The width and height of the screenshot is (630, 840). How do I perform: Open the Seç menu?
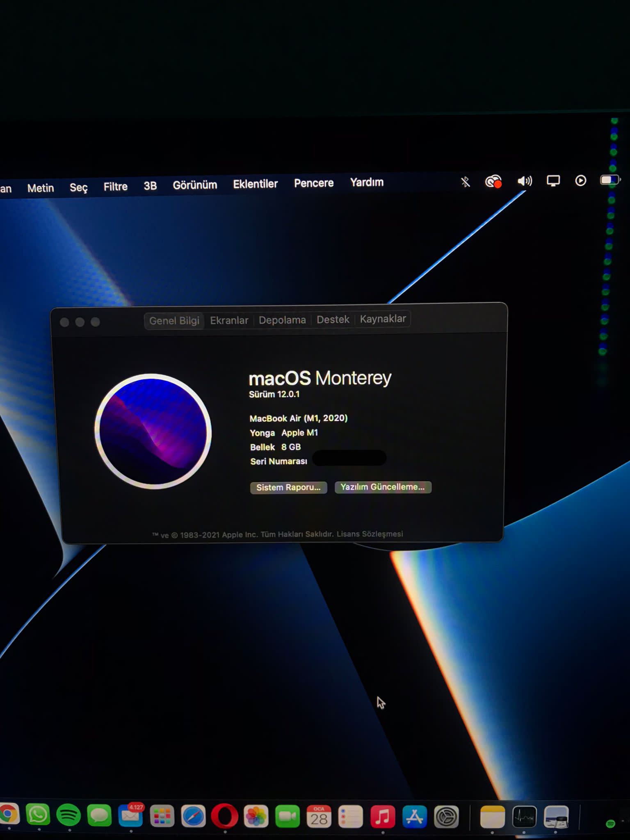(78, 187)
